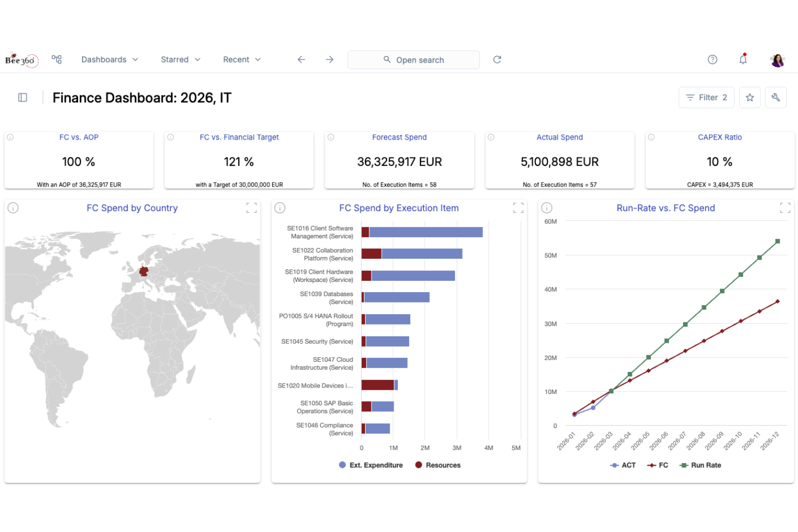Click SE1039 Databases blue bar
Viewport: 798px width, 532px height.
coord(397,298)
